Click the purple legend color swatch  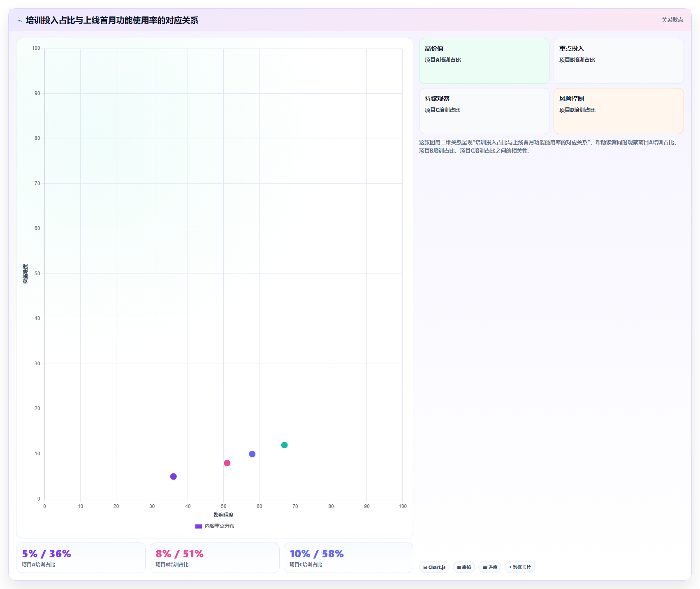199,526
